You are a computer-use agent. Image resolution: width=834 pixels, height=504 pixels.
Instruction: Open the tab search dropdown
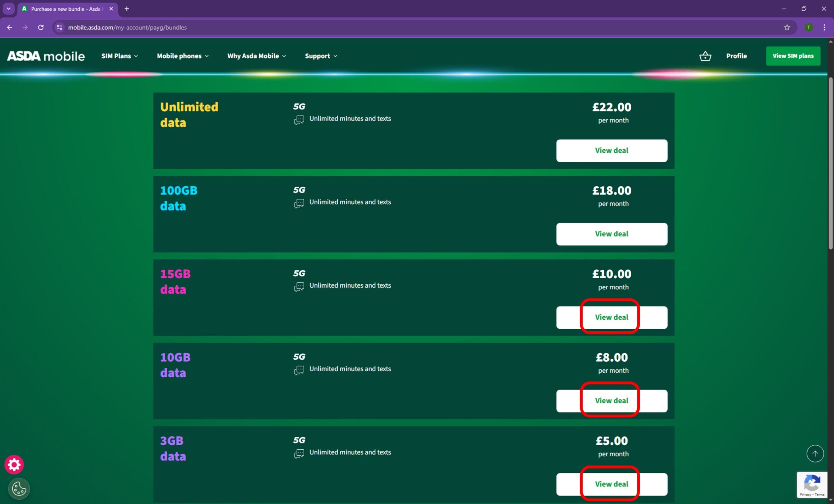(x=8, y=9)
